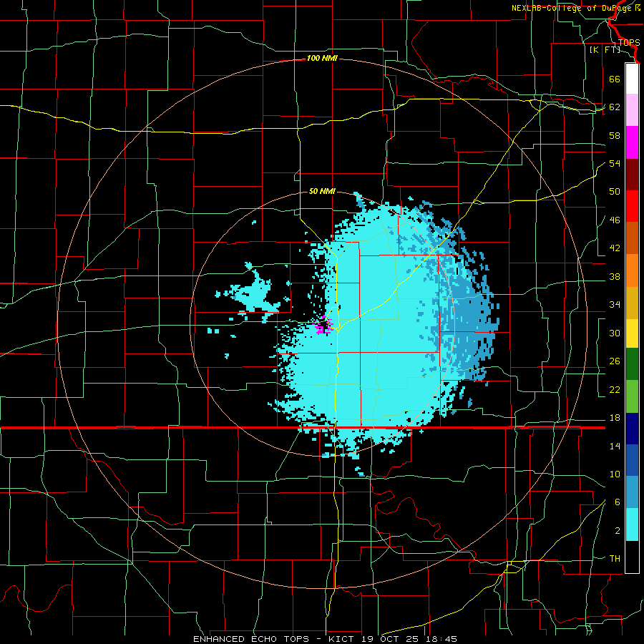
Task: Click the "18:45" timestamp
Action: 442,639
